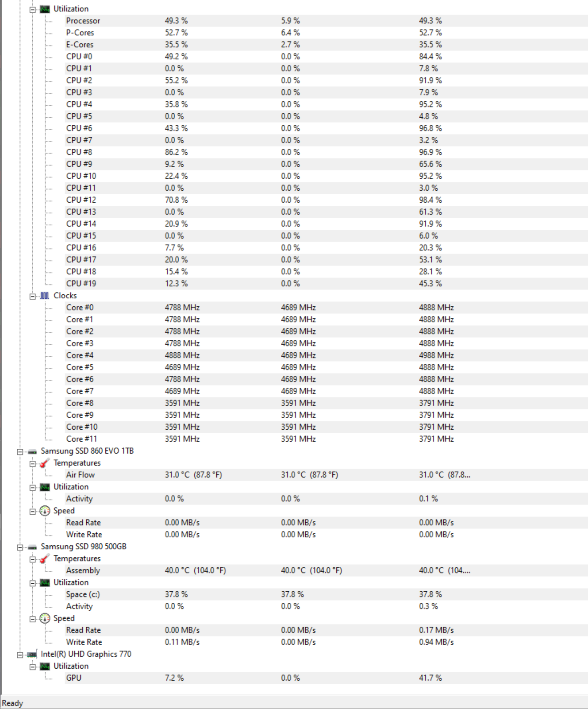Click thermometer icon under SSD 860 EVO
Screen dimensions: 588x709
pyautogui.click(x=45, y=463)
